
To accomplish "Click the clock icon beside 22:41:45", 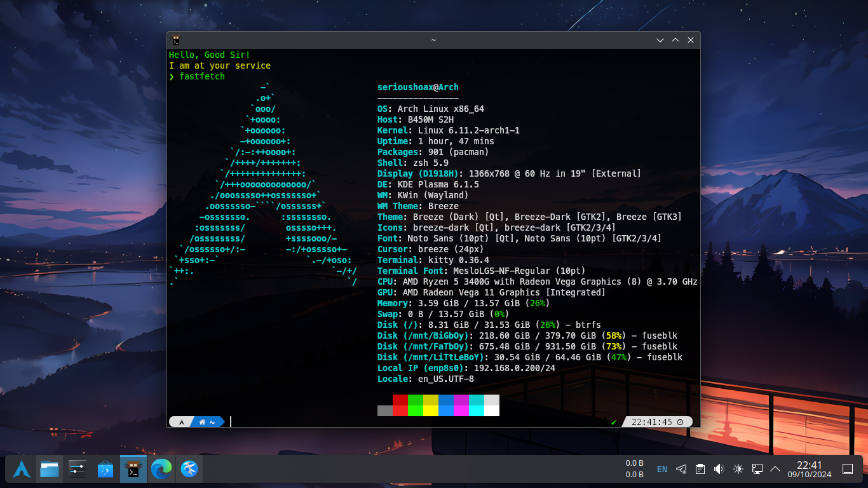I will click(681, 422).
